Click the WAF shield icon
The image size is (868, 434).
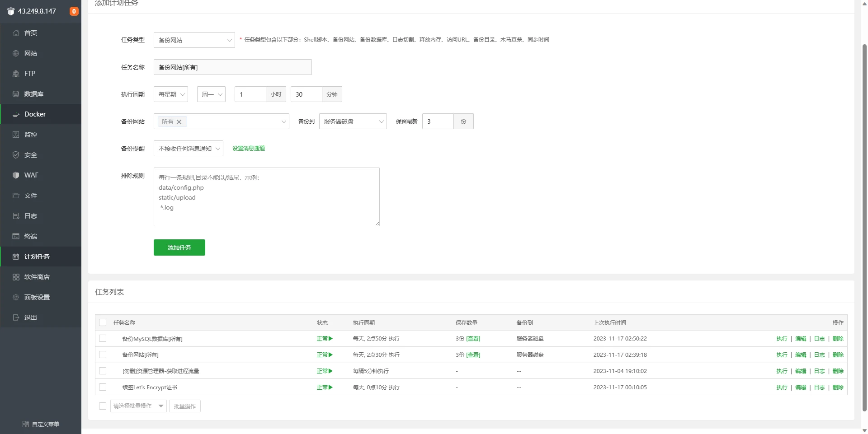click(x=16, y=175)
